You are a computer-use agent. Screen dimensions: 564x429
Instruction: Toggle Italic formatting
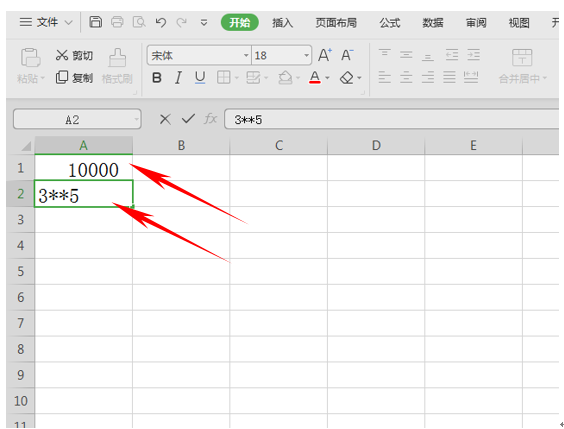(x=178, y=78)
